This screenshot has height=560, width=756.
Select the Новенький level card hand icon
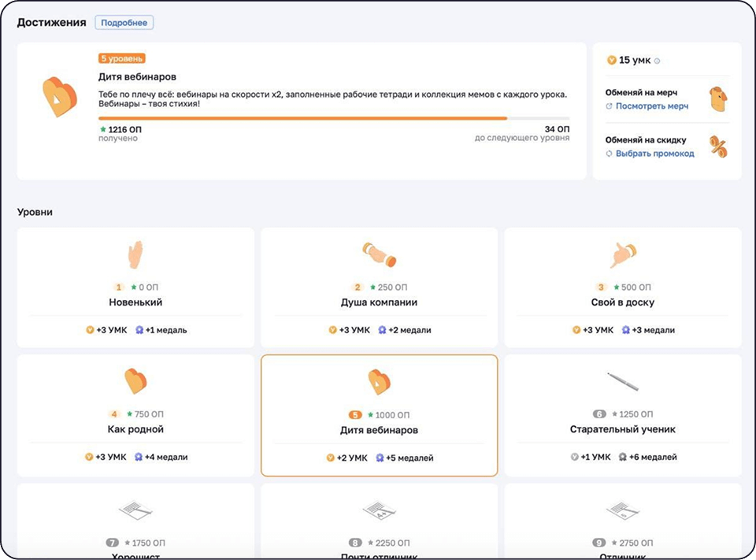(135, 255)
